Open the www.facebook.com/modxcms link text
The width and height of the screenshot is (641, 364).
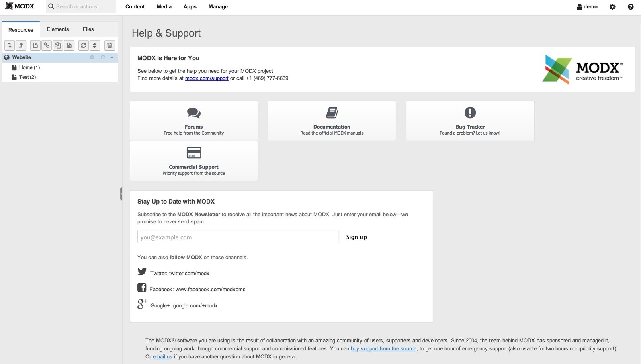(x=211, y=290)
